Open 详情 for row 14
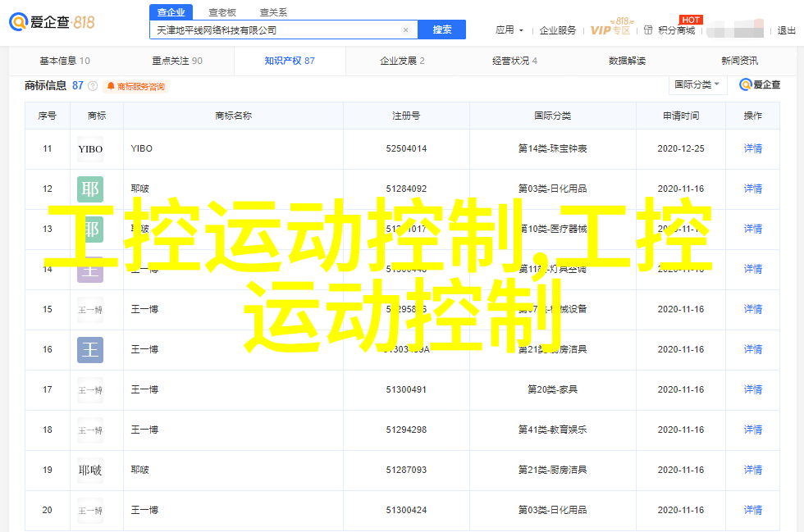Screen dimensions: 804x532 pyautogui.click(x=753, y=269)
